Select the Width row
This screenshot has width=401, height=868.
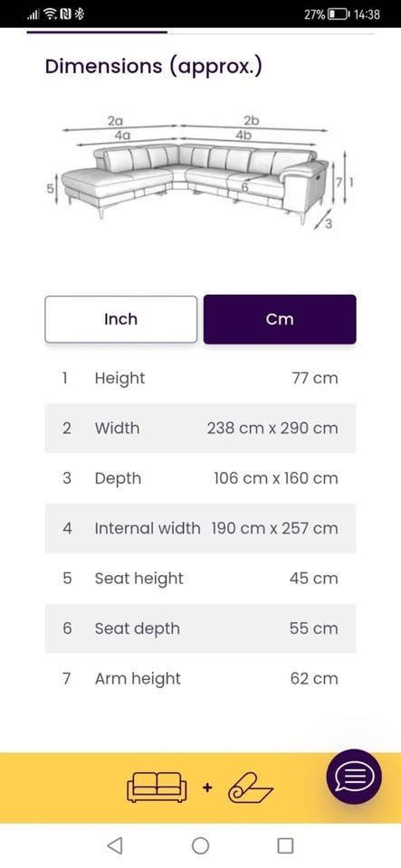[201, 428]
